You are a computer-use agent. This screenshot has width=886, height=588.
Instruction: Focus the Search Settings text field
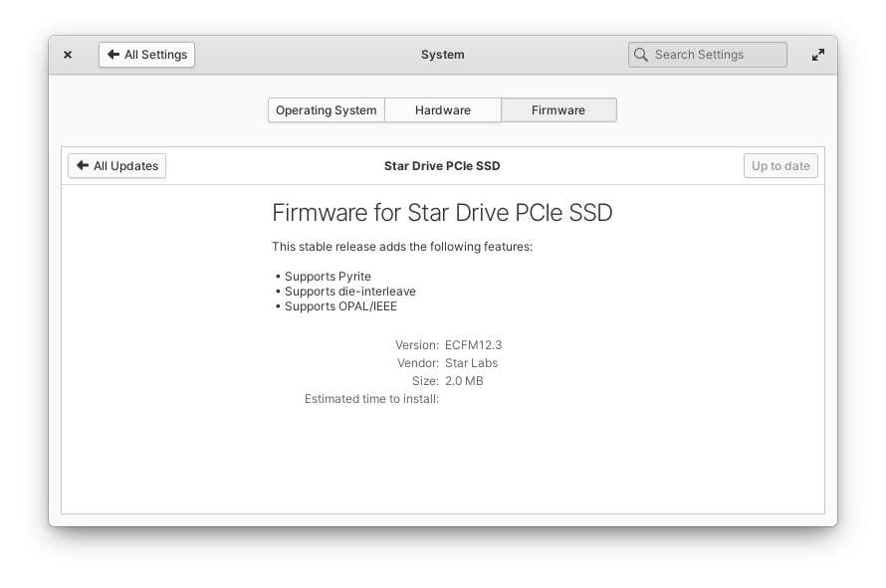tap(715, 55)
